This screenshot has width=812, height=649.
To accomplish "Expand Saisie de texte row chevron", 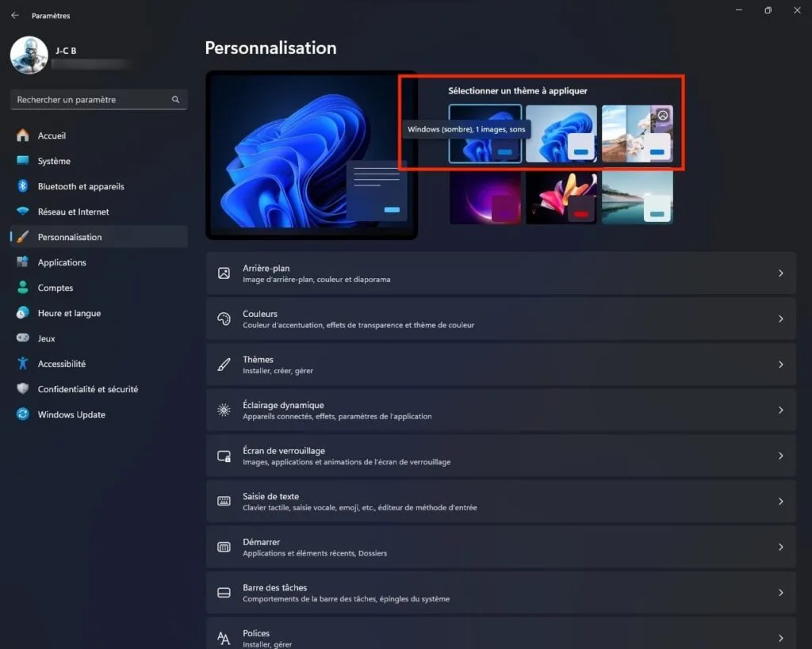I will point(780,501).
